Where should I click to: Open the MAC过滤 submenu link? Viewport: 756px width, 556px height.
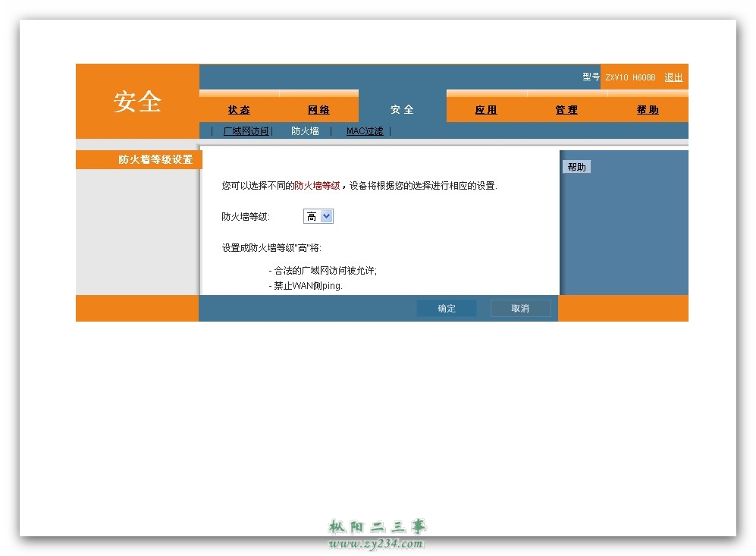365,130
